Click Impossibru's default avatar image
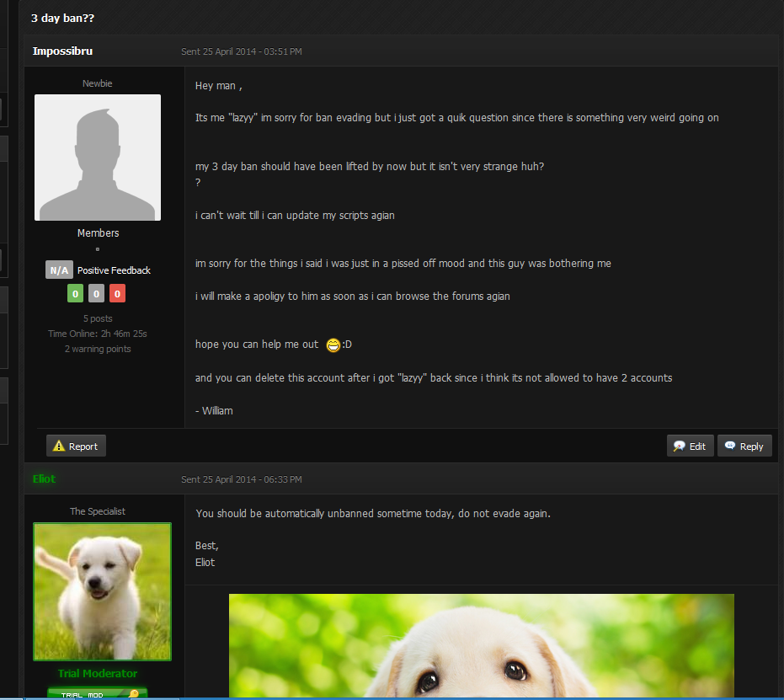 [98, 158]
